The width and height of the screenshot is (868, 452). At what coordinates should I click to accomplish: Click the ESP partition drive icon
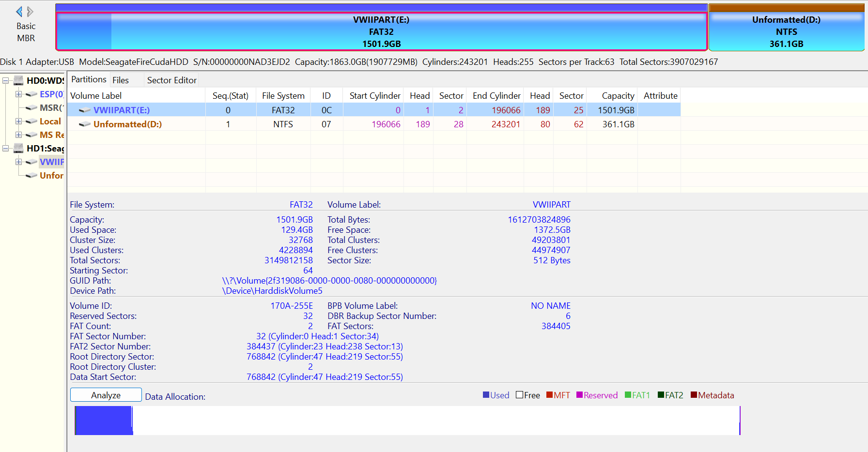[x=31, y=94]
